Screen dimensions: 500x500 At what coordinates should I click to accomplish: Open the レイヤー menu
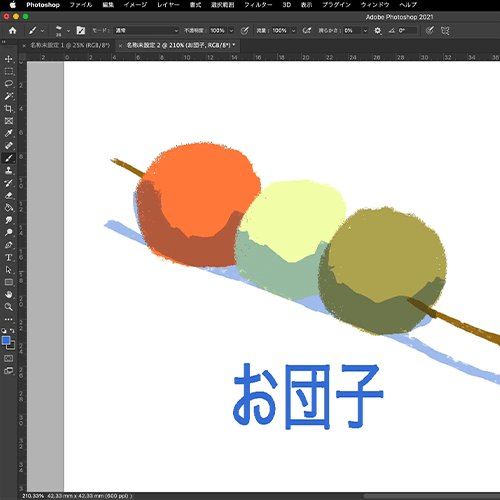point(168,5)
